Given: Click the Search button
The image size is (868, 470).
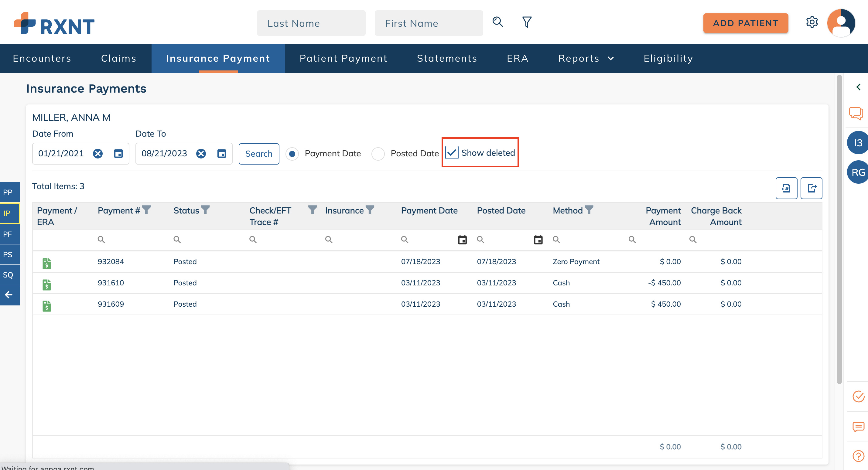Looking at the screenshot, I should [259, 154].
